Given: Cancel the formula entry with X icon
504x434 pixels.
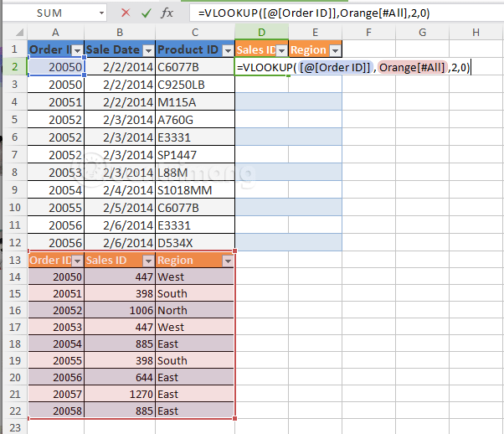Looking at the screenshot, I should (126, 13).
